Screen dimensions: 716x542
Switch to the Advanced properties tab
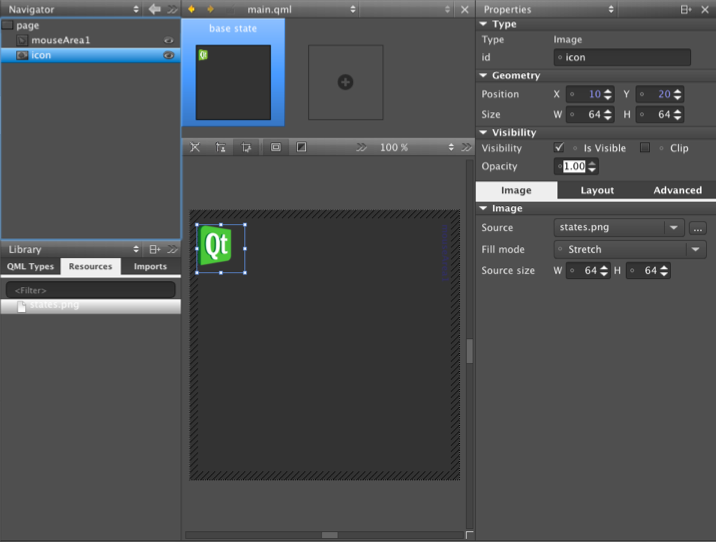click(677, 190)
